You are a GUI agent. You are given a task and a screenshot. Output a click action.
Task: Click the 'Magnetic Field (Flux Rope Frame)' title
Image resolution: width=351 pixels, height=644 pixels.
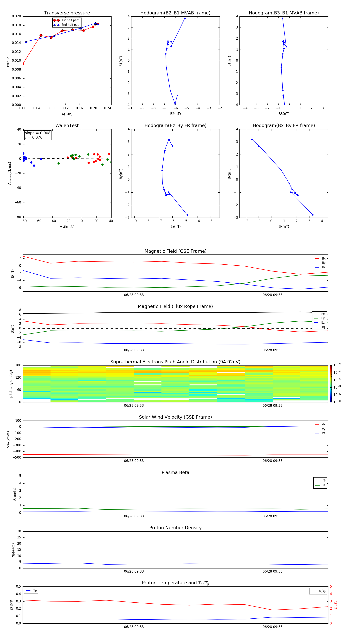[x=175, y=307]
